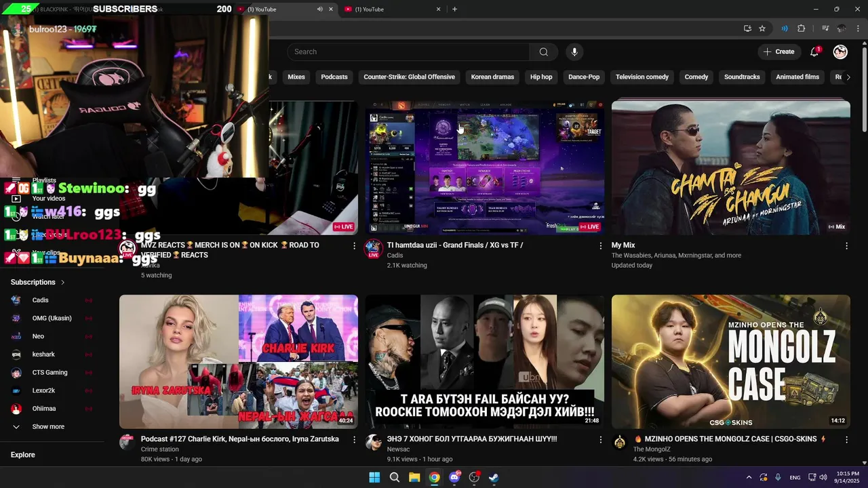Viewport: 868px width, 488px height.
Task: Start voice search with the microphone icon
Action: click(x=574, y=52)
